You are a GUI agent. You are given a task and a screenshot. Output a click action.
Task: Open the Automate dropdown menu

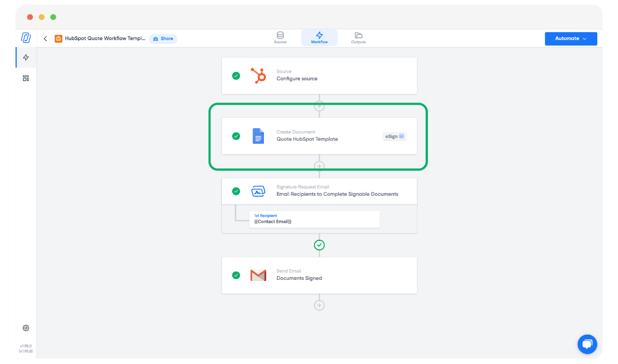coord(570,39)
